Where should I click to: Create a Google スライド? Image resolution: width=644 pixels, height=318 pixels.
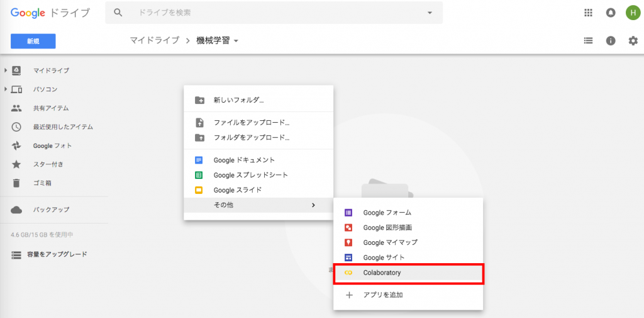click(258, 190)
